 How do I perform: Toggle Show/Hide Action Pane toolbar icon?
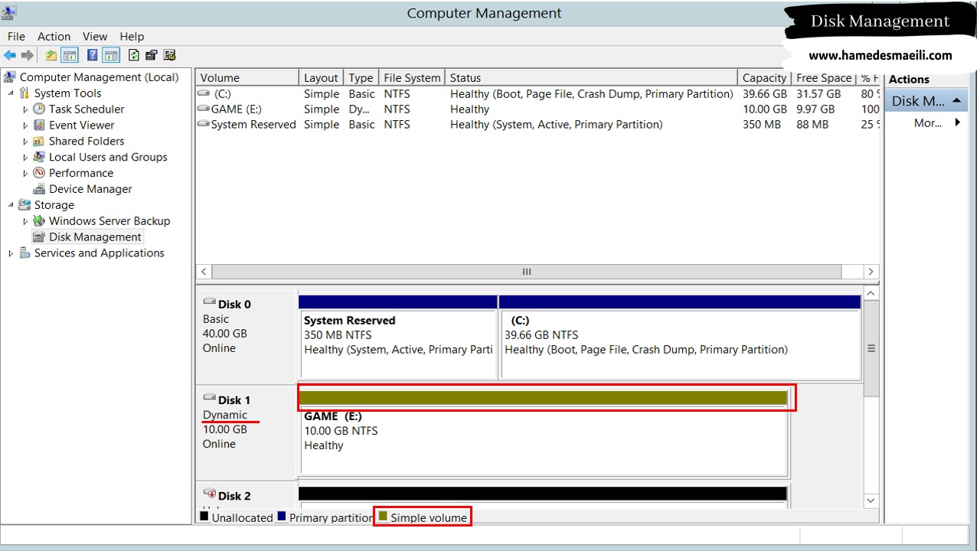click(x=112, y=55)
